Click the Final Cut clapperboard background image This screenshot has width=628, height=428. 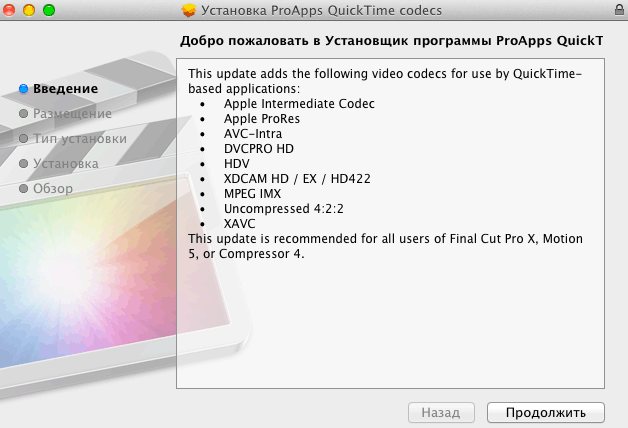point(80,290)
